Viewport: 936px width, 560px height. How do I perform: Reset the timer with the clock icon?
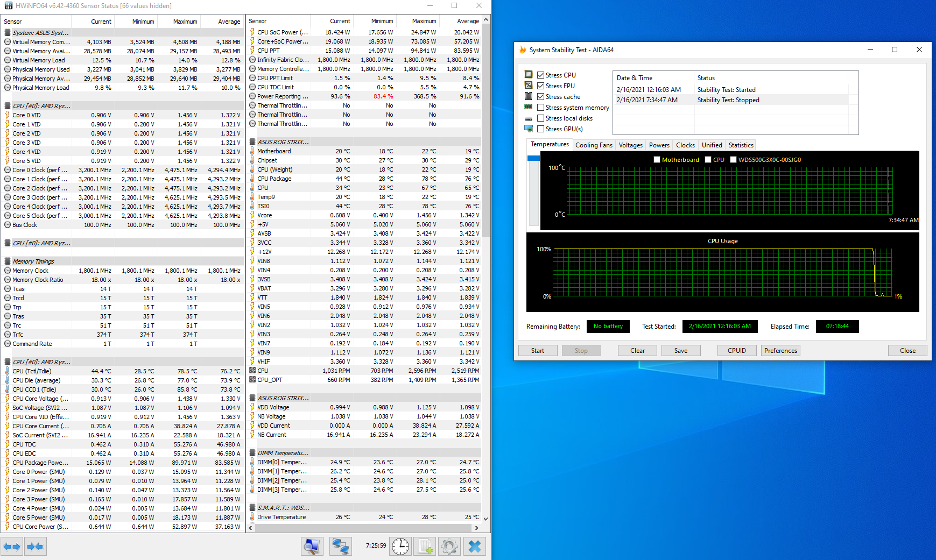(x=400, y=547)
